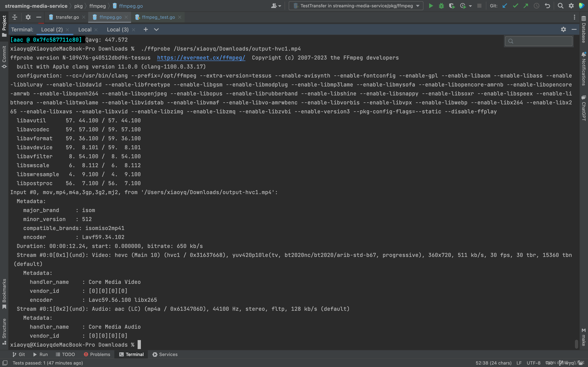Screen dimensions: 588x367
Task: Toggle the Bookmarks side panel
Action: coord(4,293)
